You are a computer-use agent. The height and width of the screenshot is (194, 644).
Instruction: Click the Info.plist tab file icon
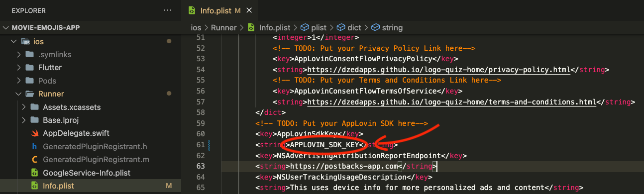point(192,10)
